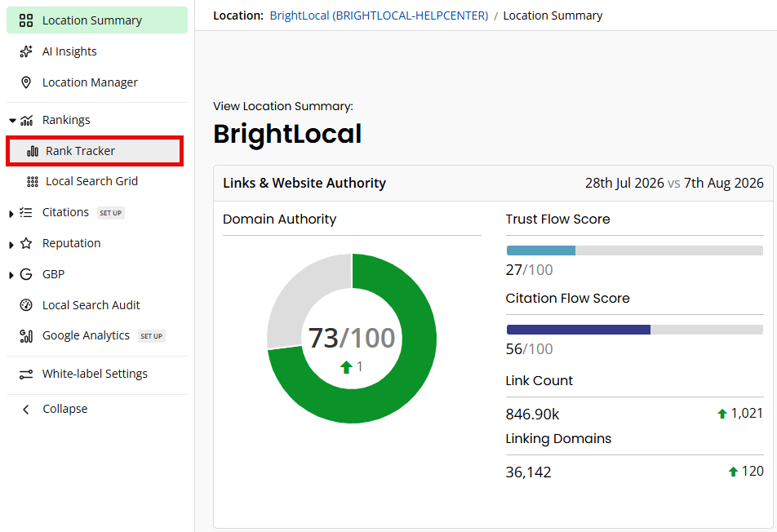Select Rank Tracker in sidebar
The height and width of the screenshot is (532, 777).
pyautogui.click(x=95, y=151)
